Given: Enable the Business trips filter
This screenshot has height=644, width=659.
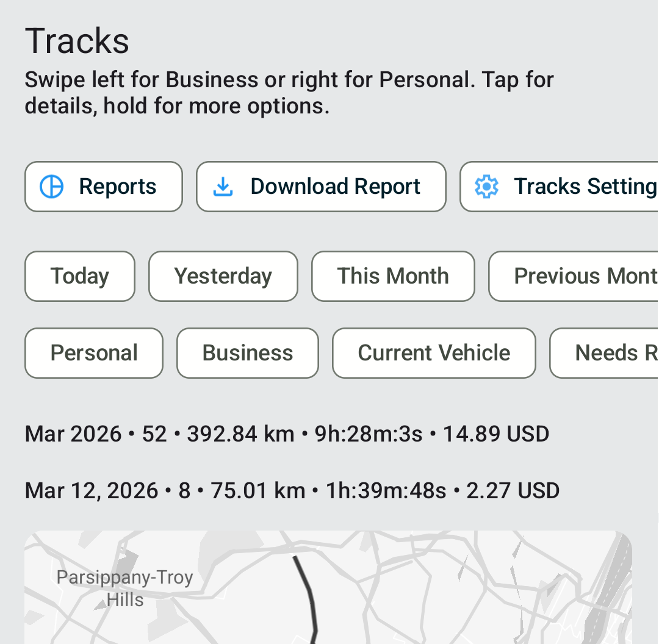Looking at the screenshot, I should 247,352.
